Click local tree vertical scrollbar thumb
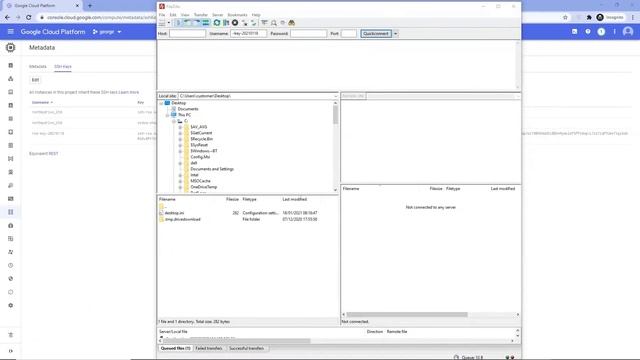The width and height of the screenshot is (640, 360). [x=336, y=115]
